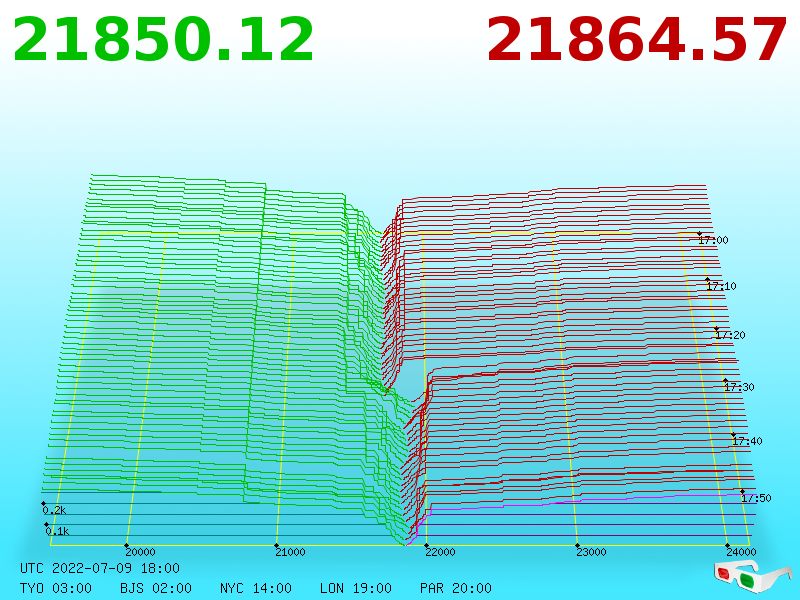Image resolution: width=800 pixels, height=600 pixels.
Task: Click the 20000 price axis label
Action: pyautogui.click(x=140, y=552)
